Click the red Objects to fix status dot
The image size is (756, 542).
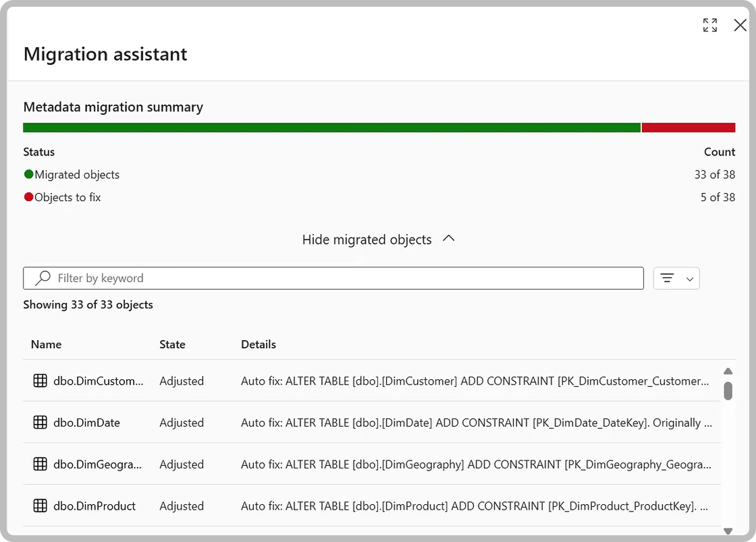(x=28, y=196)
